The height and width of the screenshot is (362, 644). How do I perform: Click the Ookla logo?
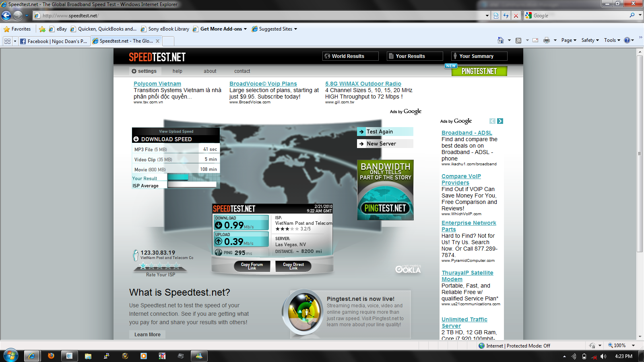(408, 269)
